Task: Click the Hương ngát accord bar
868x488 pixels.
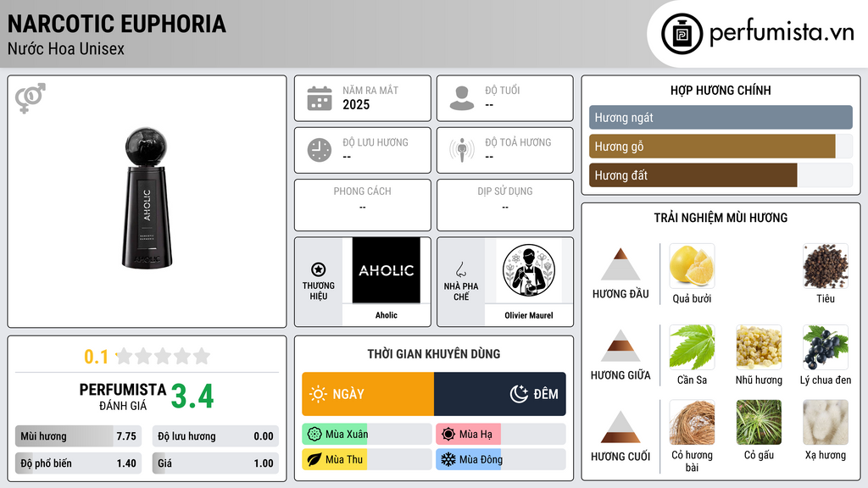Action: point(721,117)
